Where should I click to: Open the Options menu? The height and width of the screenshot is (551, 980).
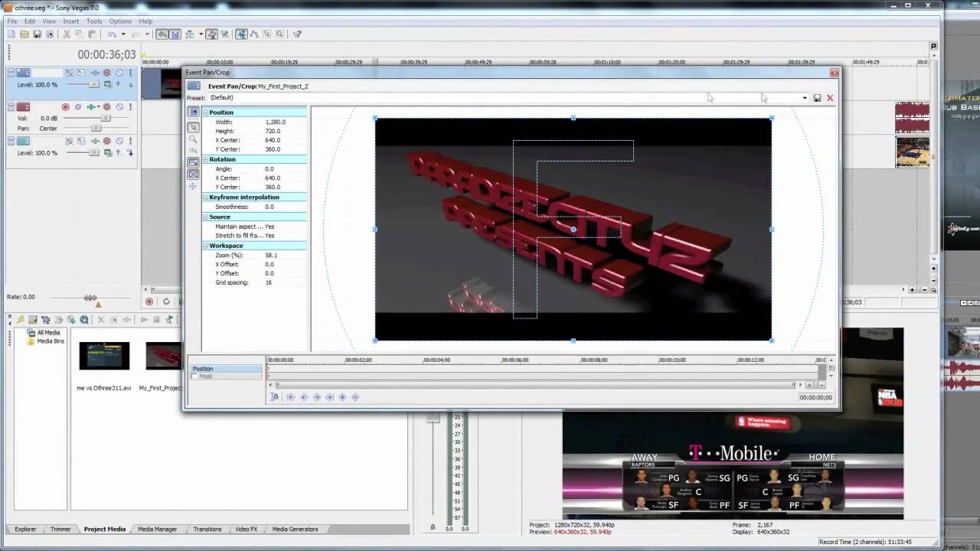click(x=120, y=21)
